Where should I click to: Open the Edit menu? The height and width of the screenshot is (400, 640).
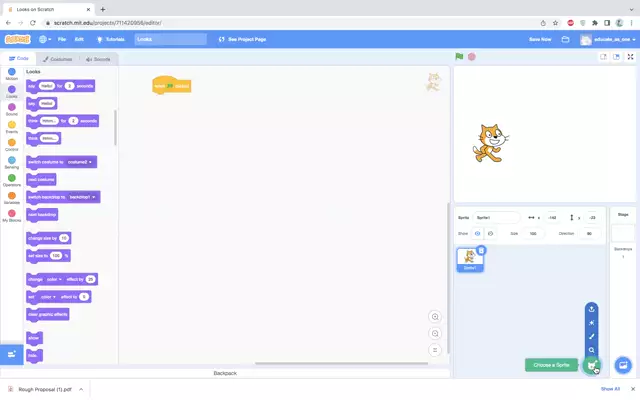pyautogui.click(x=79, y=39)
